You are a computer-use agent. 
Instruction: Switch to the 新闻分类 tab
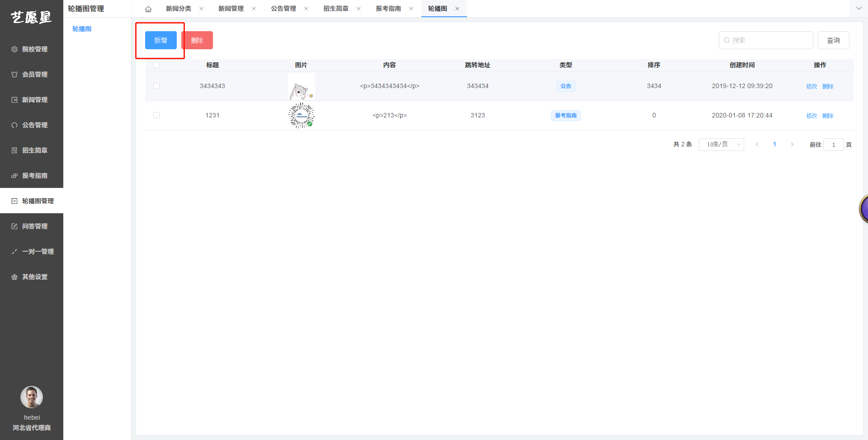[x=179, y=9]
